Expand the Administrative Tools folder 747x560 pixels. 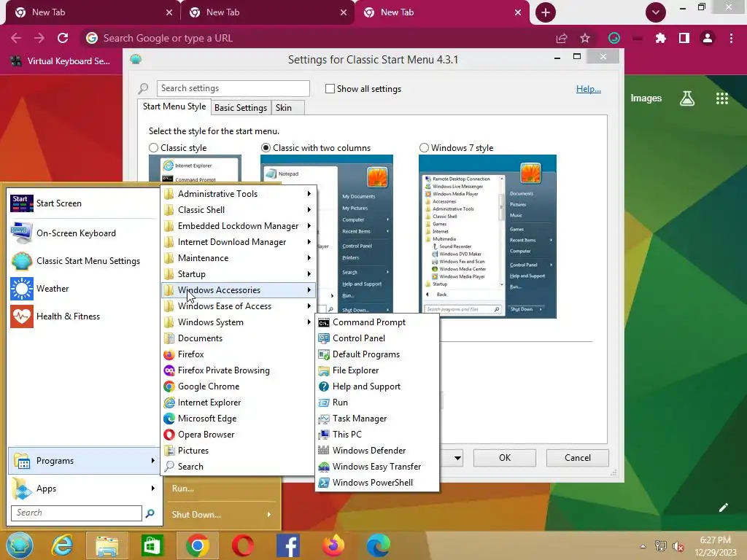[239, 194]
